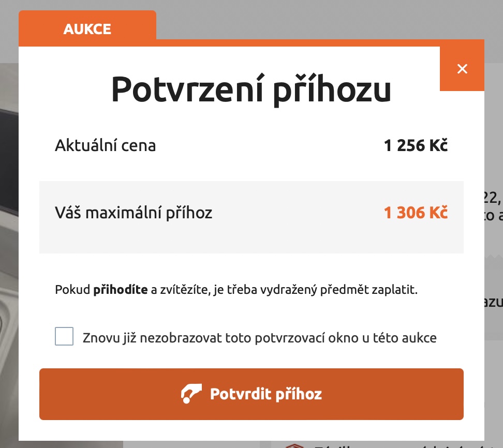Click the gray backdrop above the dialog
Image resolution: width=503 pixels, height=448 pixels.
pyautogui.click(x=310, y=18)
